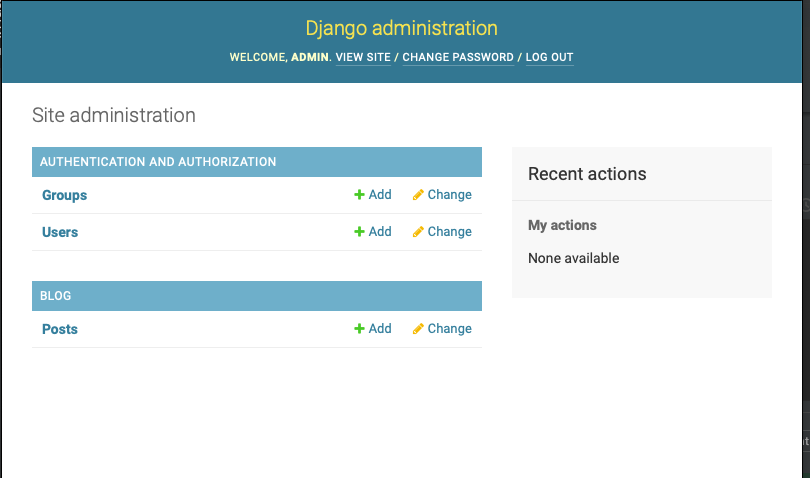Open the Blog app section header
810x478 pixels.
(56, 296)
